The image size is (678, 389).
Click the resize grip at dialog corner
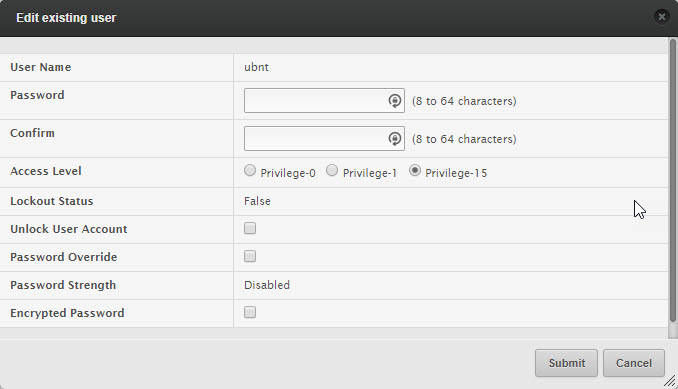pyautogui.click(x=670, y=381)
